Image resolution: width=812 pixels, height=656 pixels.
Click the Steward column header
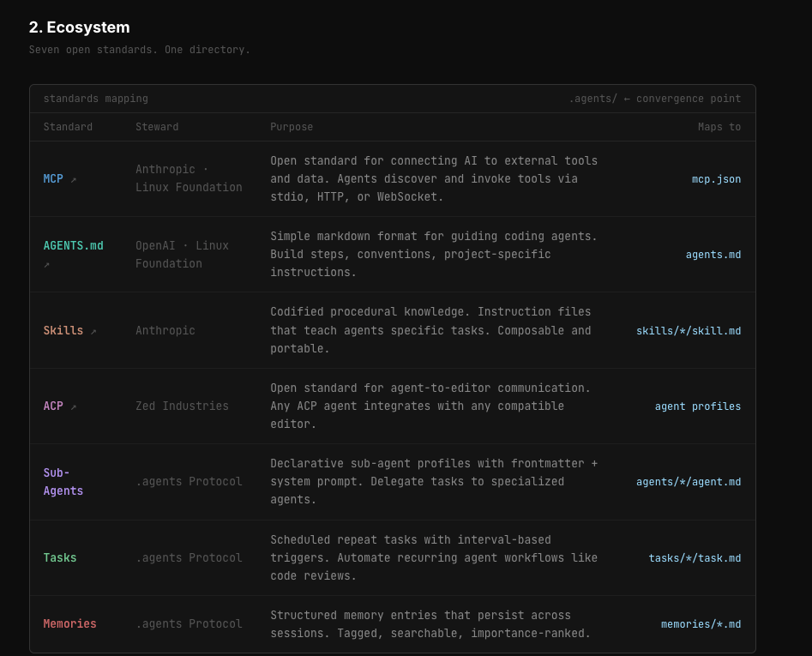157,127
